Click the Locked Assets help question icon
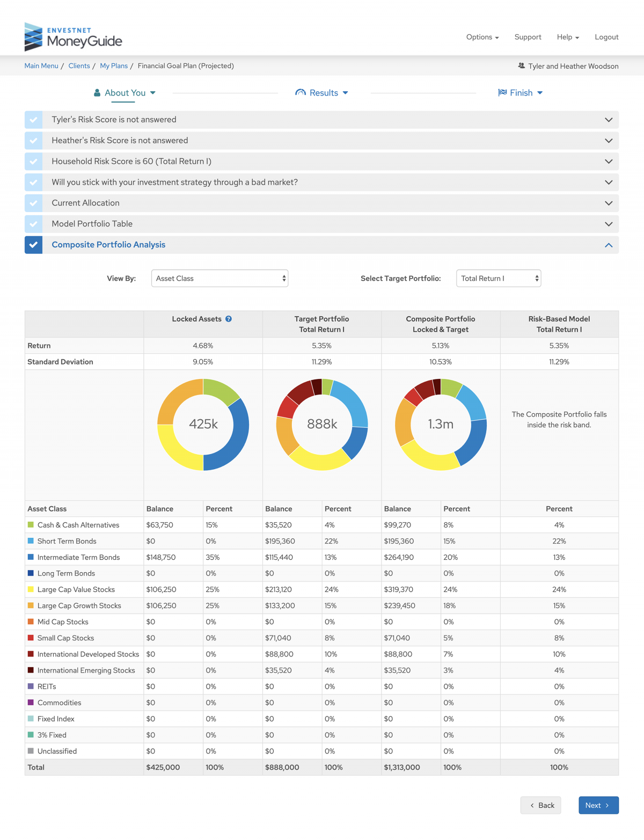 229,319
